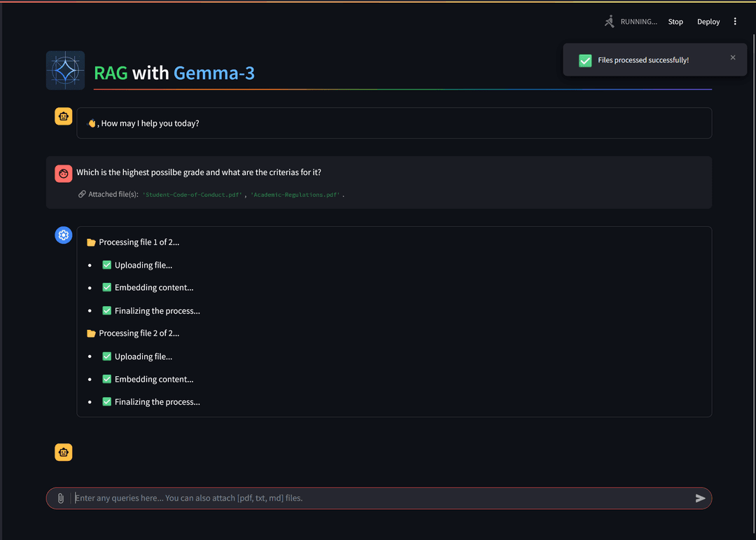The image size is (756, 540).
Task: Click the Deploy button
Action: (708, 22)
